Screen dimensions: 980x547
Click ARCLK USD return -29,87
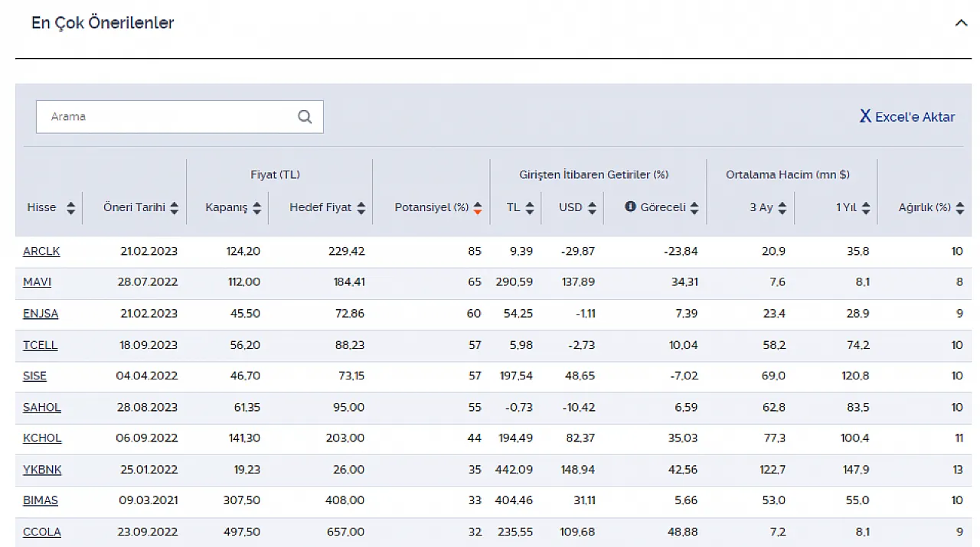click(577, 251)
